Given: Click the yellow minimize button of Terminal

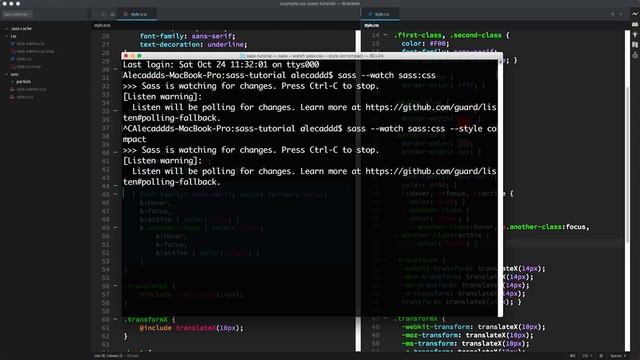Looking at the screenshot, I should pyautogui.click(x=132, y=56).
